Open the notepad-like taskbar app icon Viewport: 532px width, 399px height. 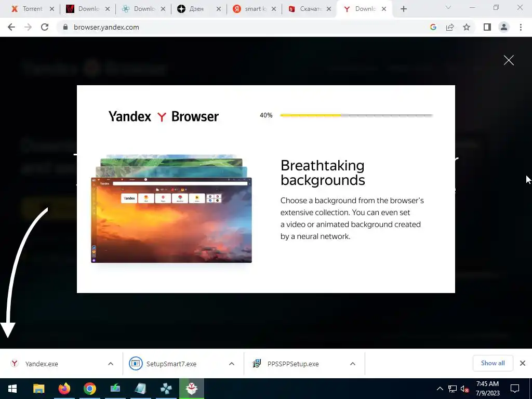(140, 389)
